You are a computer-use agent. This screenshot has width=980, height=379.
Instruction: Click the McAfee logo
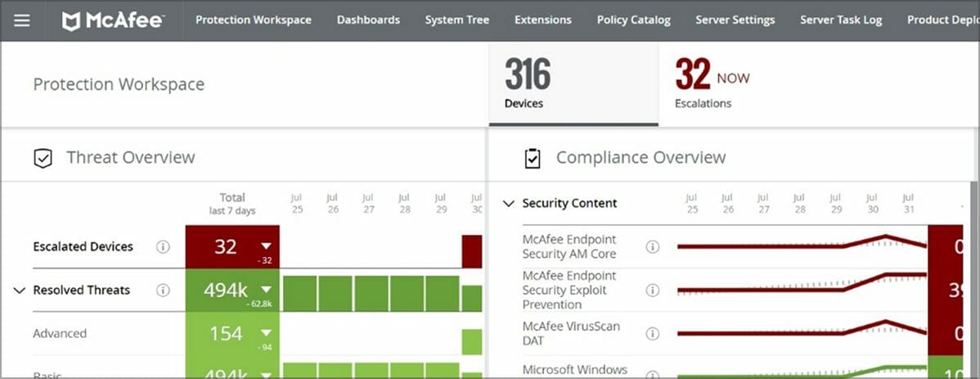pos(113,20)
